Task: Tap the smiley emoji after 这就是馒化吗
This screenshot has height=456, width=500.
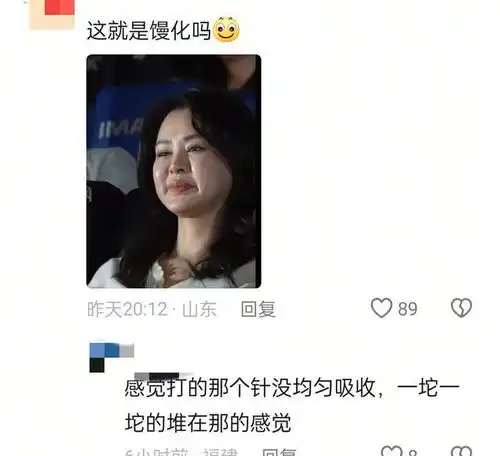Action: [x=226, y=29]
